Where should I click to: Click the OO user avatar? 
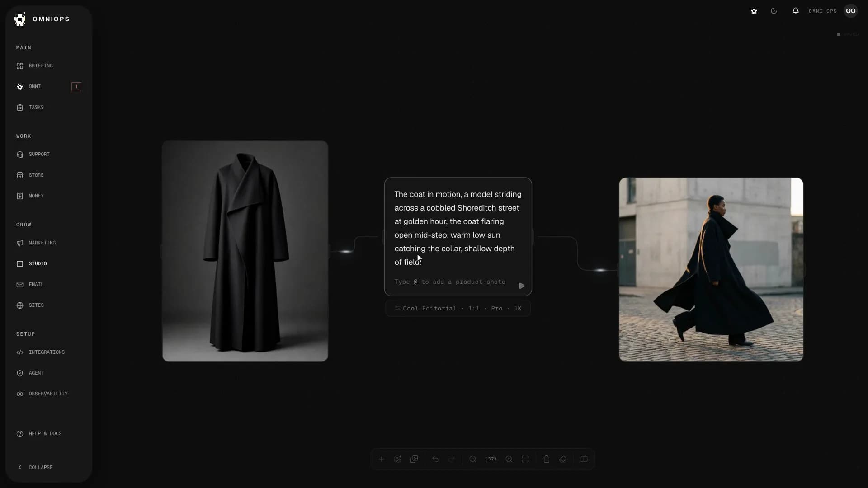tap(851, 11)
